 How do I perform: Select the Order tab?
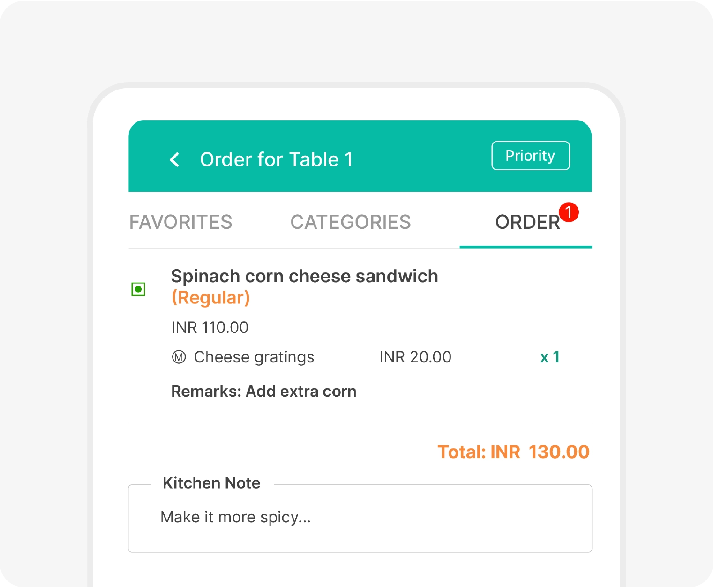click(x=526, y=222)
